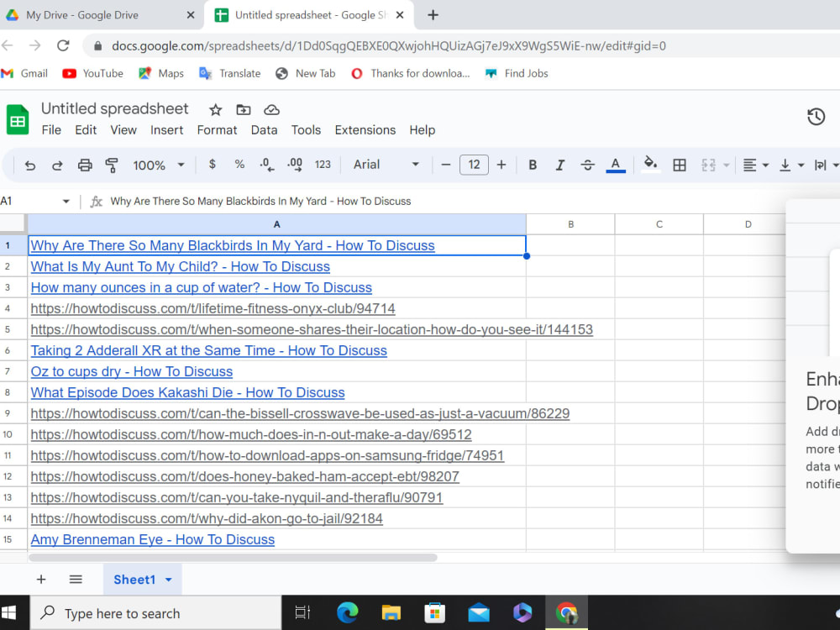Click the font size field showing 12
The height and width of the screenshot is (630, 840).
click(x=474, y=165)
